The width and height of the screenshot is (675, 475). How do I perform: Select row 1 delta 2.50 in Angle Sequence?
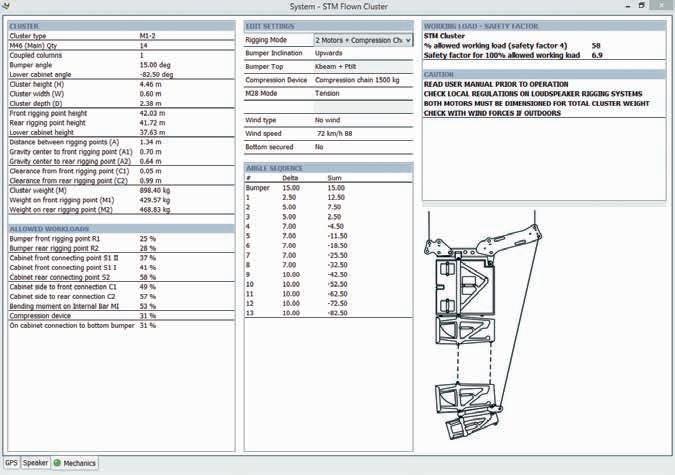click(x=289, y=197)
